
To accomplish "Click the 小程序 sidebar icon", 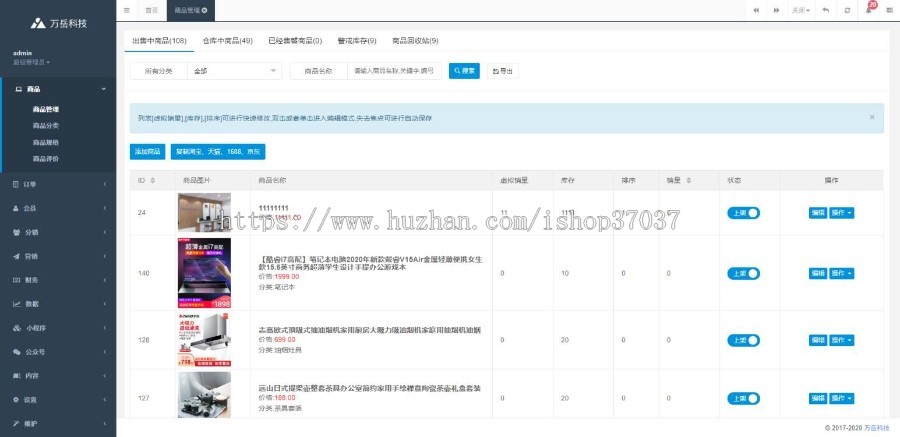I will click(17, 328).
